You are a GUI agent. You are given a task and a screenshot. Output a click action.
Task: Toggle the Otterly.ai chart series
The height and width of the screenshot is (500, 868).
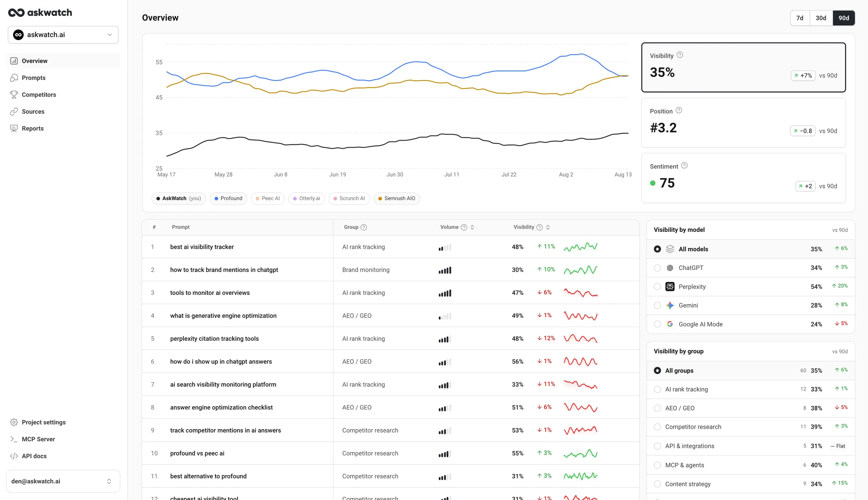coord(306,198)
